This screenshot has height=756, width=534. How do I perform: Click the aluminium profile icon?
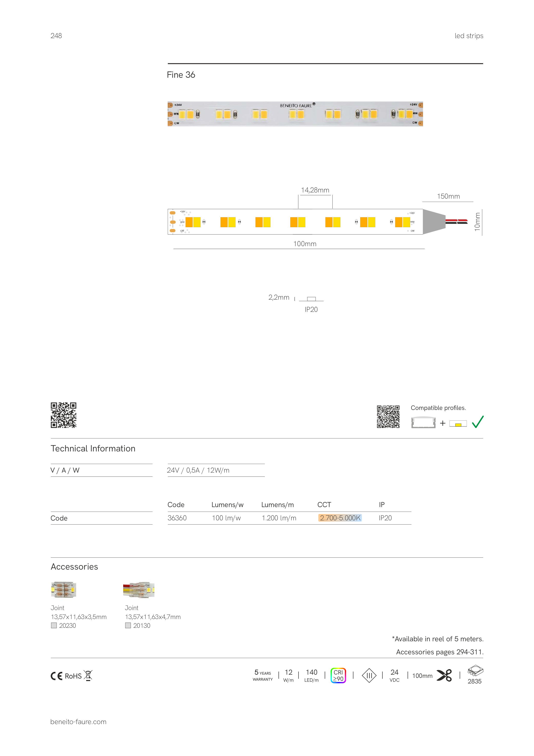click(423, 423)
